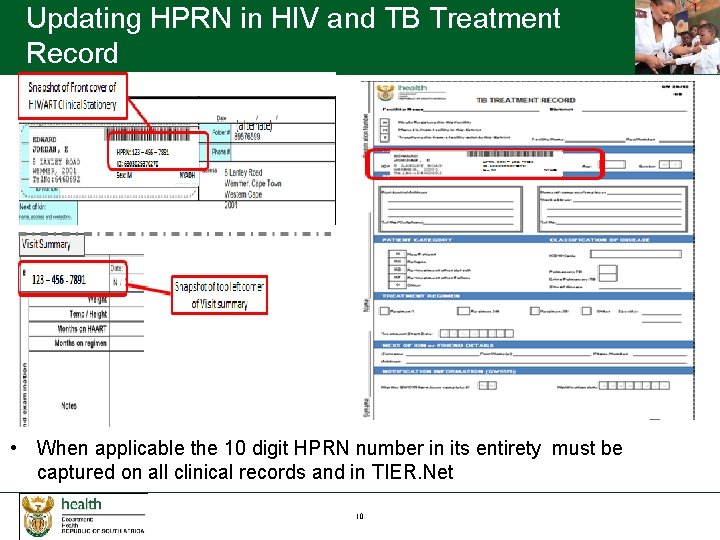Click 'REPUBLIC OF SOUTH AFRICA' footer text
Screen dimensions: 720x540
click(103, 531)
